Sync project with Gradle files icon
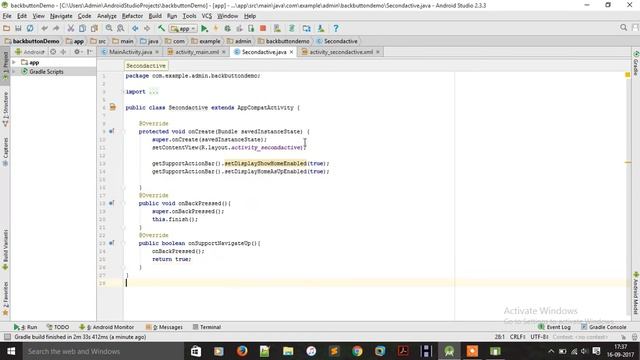 coord(292,29)
